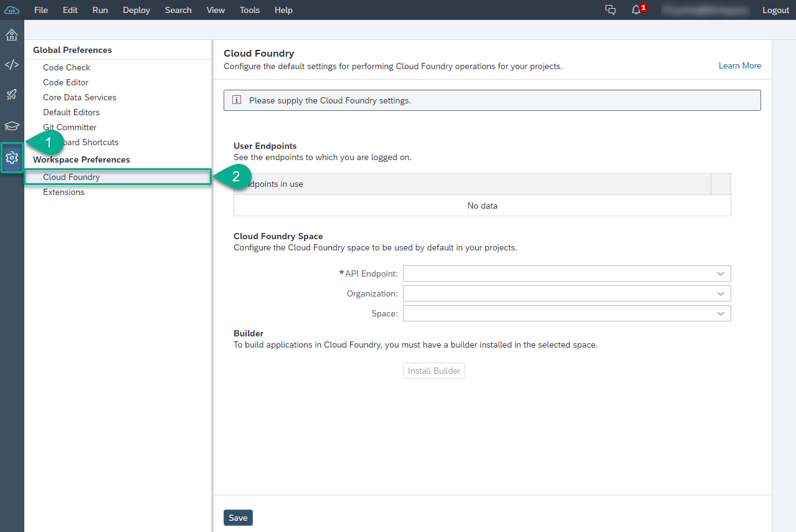Select Git Committer preference
Image resolution: width=796 pixels, height=532 pixels.
pos(70,127)
